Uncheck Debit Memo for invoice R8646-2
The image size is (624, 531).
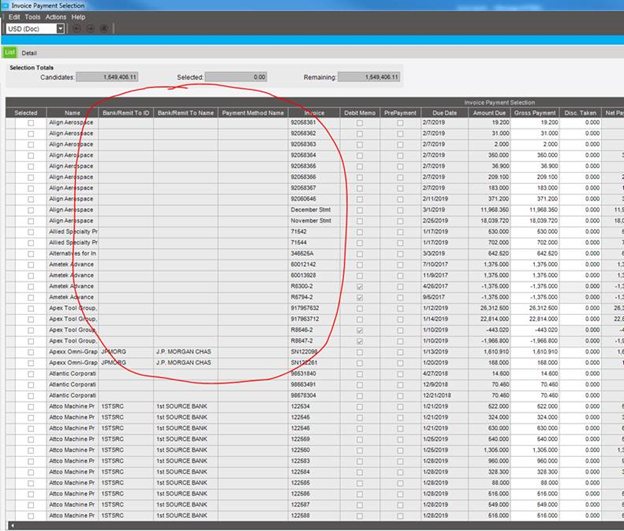pos(360,330)
